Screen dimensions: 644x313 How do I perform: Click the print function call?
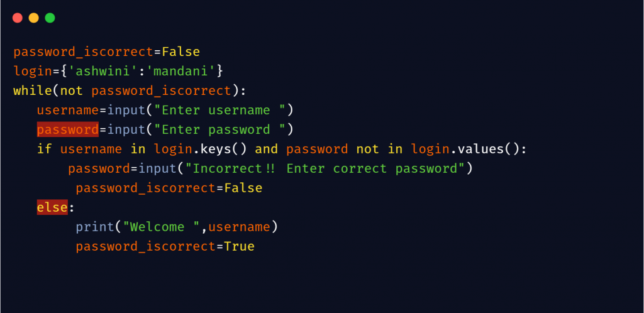click(x=95, y=227)
